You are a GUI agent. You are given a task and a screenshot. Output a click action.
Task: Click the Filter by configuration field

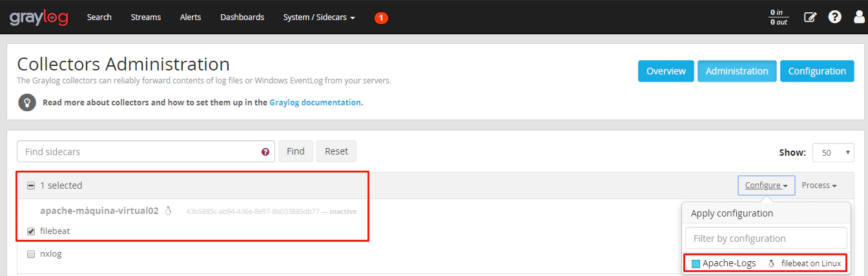[x=765, y=238]
